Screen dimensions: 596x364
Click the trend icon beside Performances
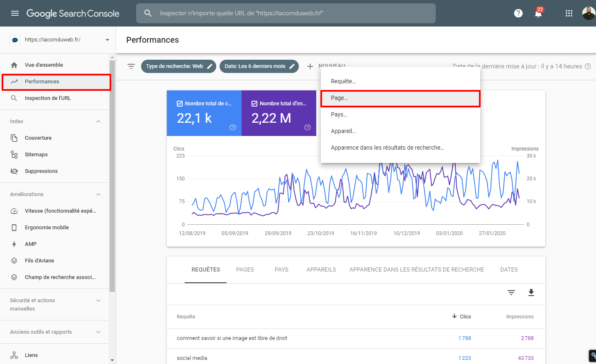(x=14, y=82)
